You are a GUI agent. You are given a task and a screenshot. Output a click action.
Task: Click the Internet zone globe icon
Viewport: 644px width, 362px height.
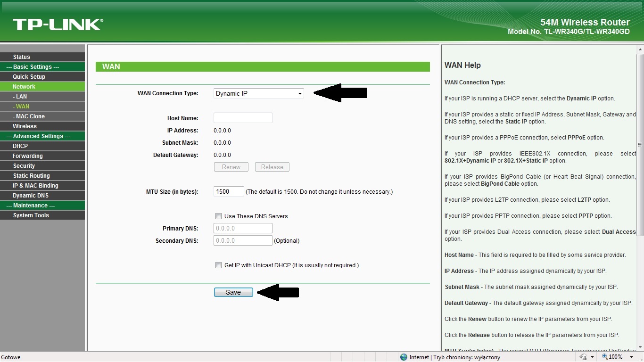[x=404, y=357]
